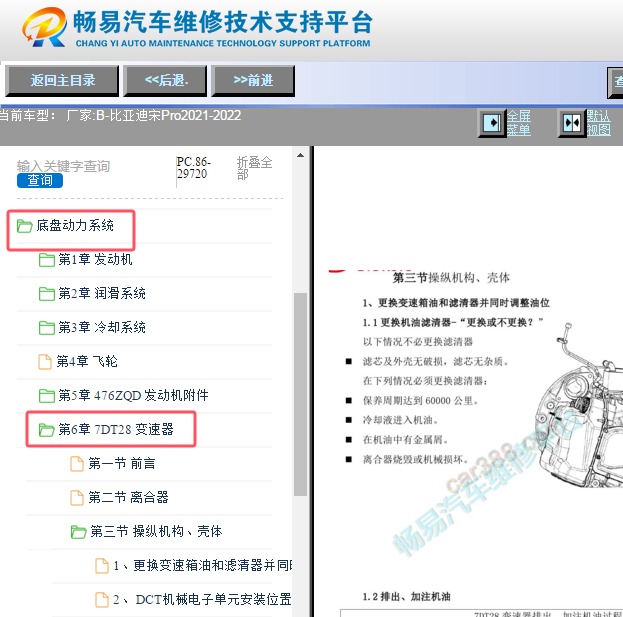This screenshot has height=617, width=623.
Task: Click 1.2 排出、加注机油 heading
Action: coord(406,597)
